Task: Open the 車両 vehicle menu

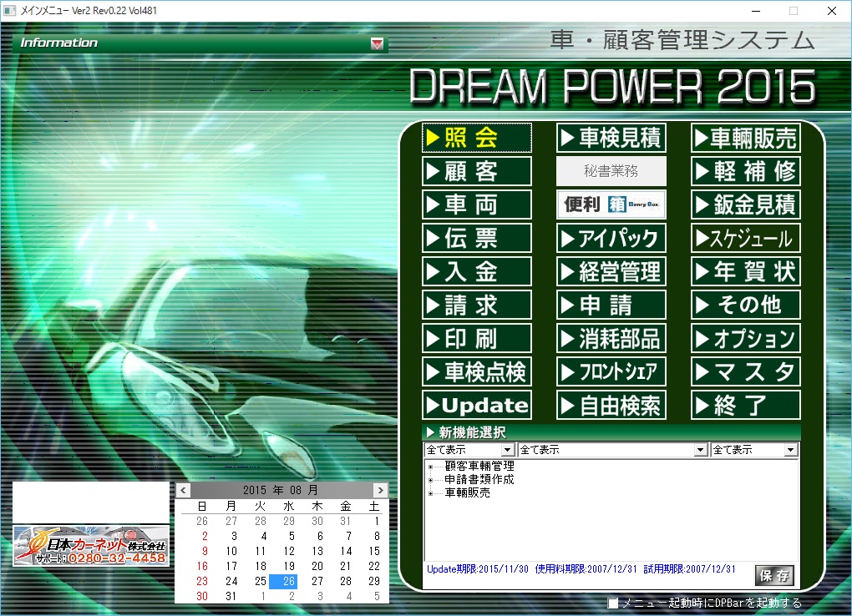Action: click(x=476, y=204)
